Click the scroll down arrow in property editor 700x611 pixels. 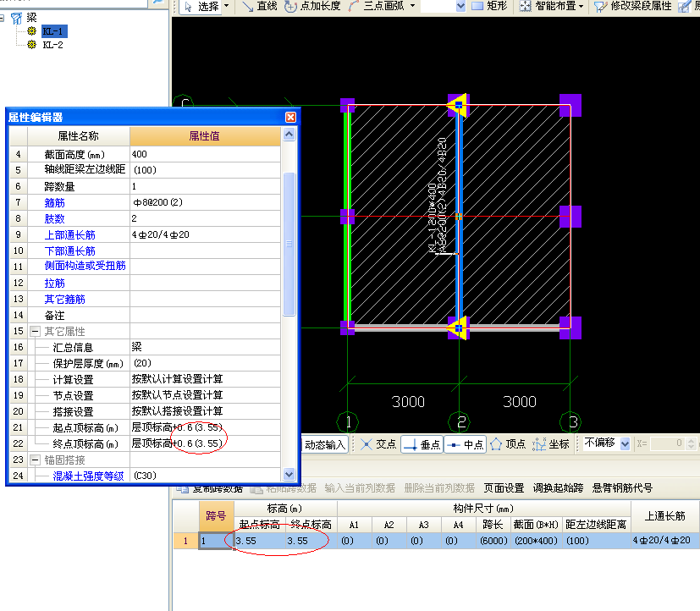pyautogui.click(x=289, y=474)
